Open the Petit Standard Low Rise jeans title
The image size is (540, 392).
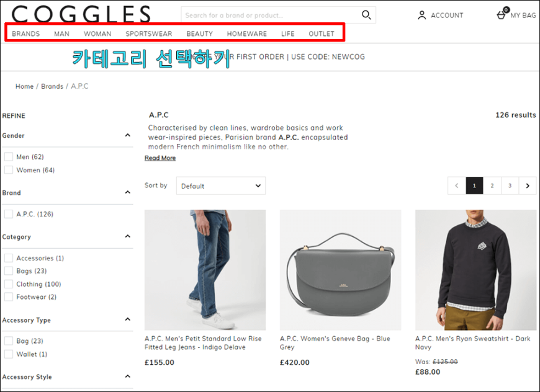point(203,343)
